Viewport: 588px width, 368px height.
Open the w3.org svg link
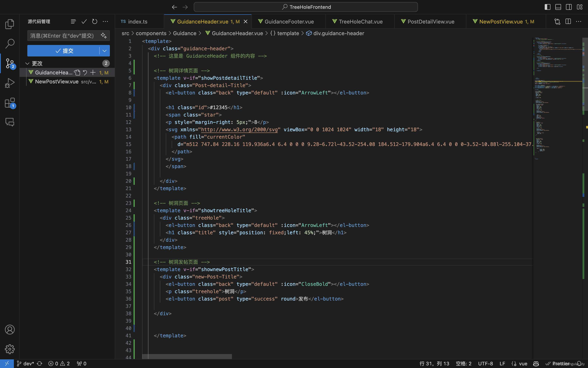pyautogui.click(x=239, y=129)
